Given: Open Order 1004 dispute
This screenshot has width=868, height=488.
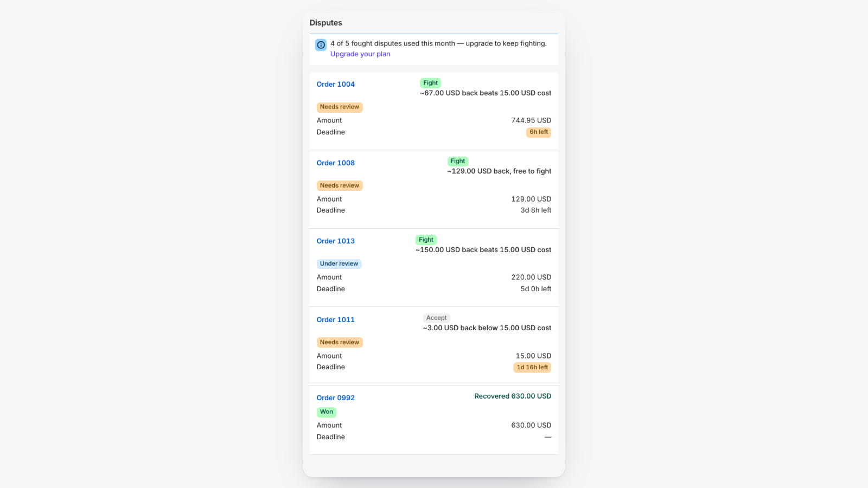Looking at the screenshot, I should click(x=335, y=85).
